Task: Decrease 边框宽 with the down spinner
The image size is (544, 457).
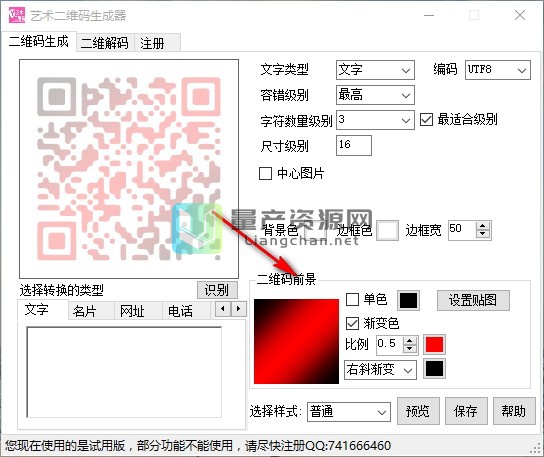Action: point(483,234)
